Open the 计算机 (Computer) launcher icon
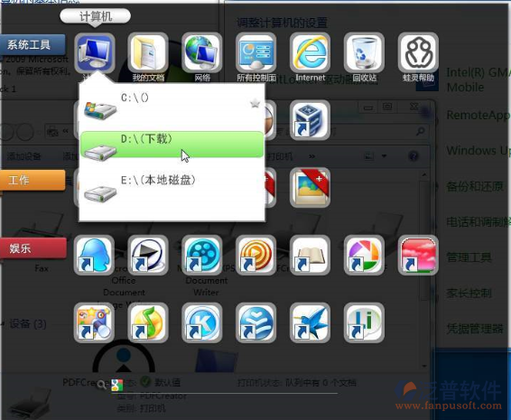Image resolution: width=511 pixels, height=420 pixels. [95, 53]
